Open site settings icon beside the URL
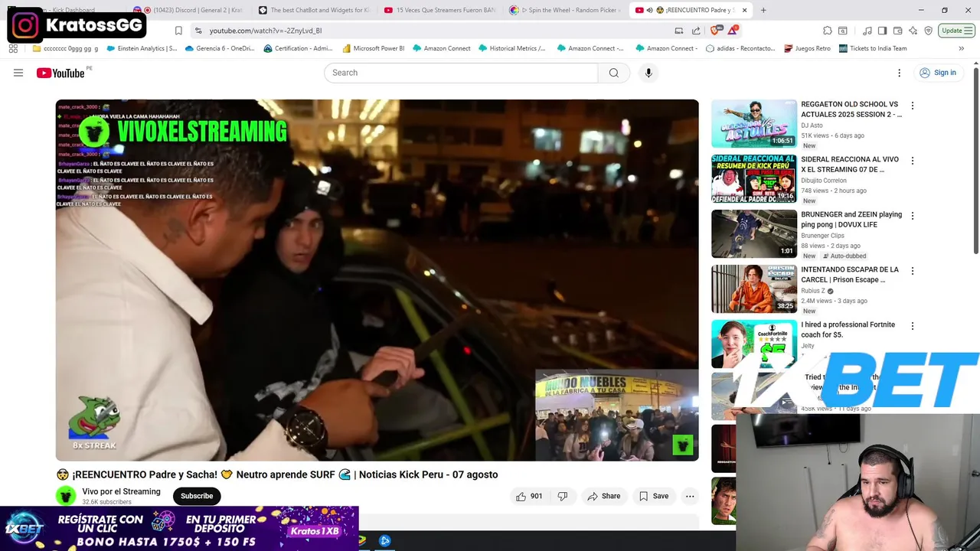 pos(198,31)
